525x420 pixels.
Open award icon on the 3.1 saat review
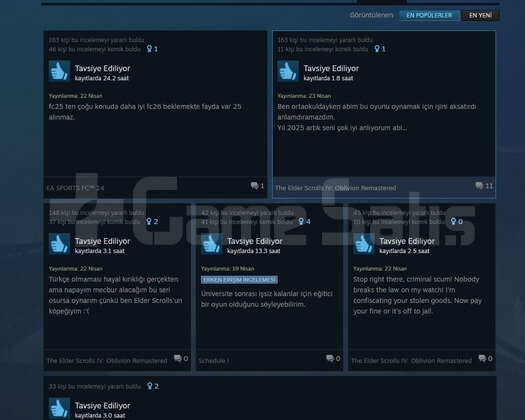click(149, 222)
